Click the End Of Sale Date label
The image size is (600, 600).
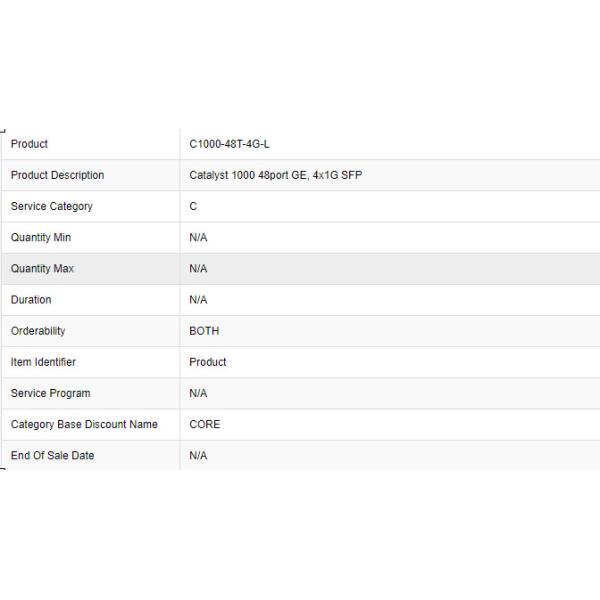(52, 455)
